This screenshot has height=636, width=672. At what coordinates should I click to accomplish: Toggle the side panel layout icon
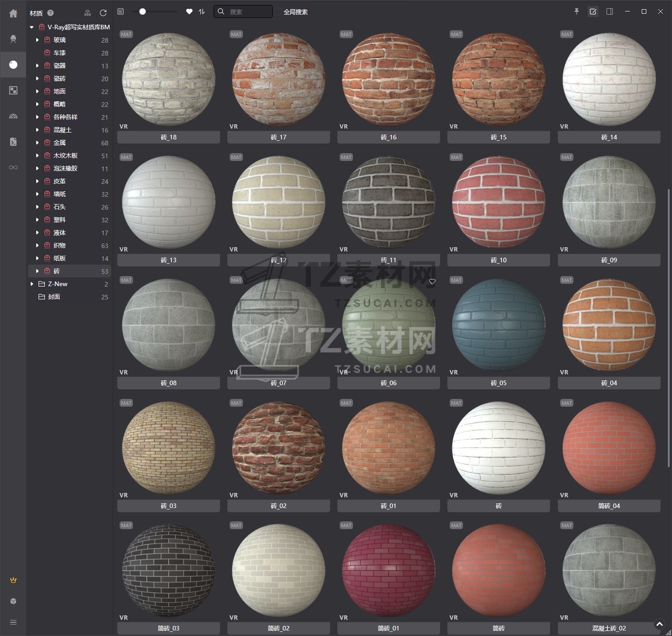coord(610,11)
